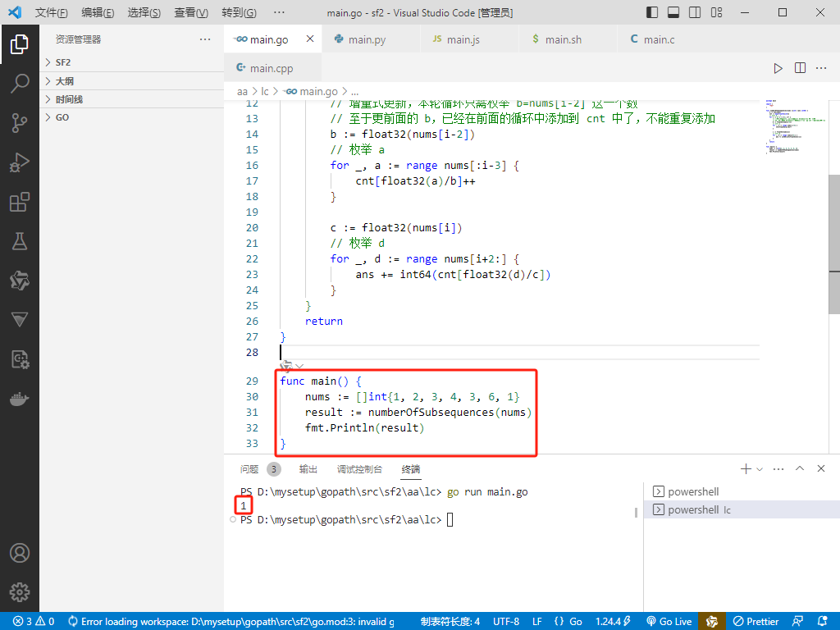Open the Run and Debug view
This screenshot has height=630, width=840.
click(20, 163)
